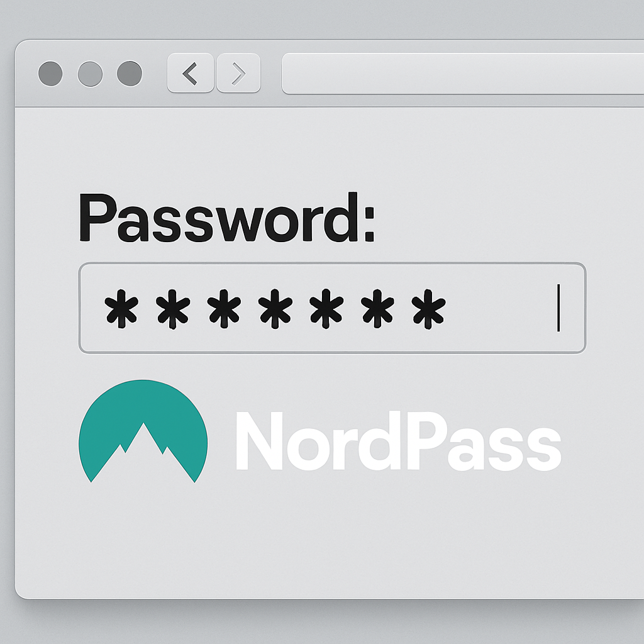This screenshot has height=644, width=644.
Task: Click the middle gray window circle button
Action: pos(90,74)
